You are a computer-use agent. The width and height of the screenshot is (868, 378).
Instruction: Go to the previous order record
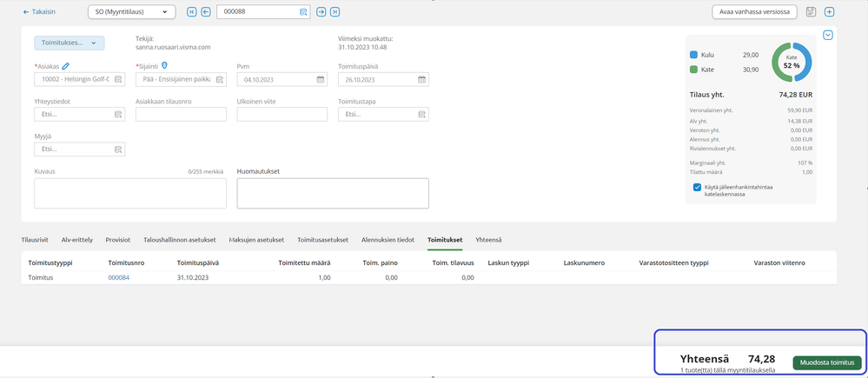click(206, 12)
